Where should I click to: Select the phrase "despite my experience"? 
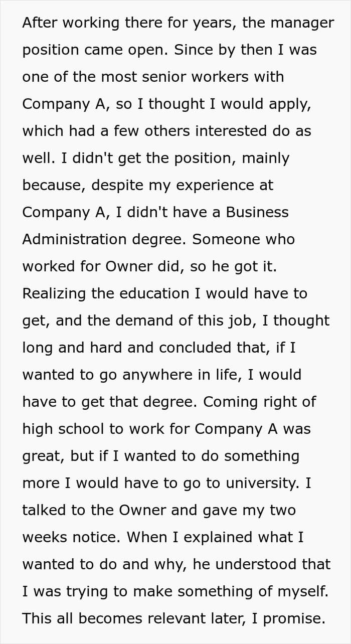[149, 185]
